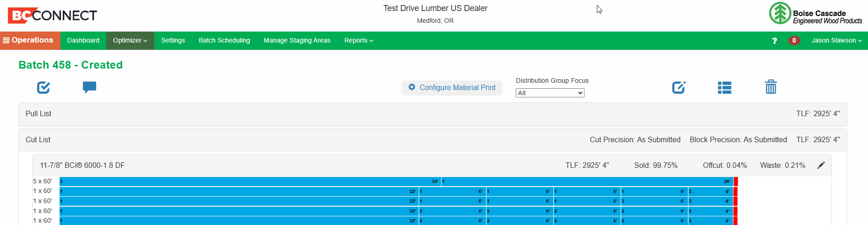Click the Boise Cascade tree logo
Image resolution: width=868 pixels, height=225 pixels.
780,13
